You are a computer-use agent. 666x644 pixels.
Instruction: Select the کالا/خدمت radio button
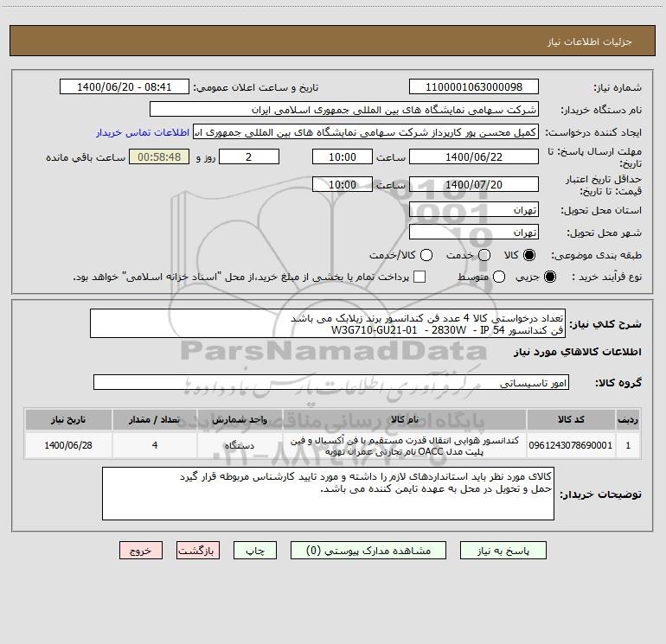(x=426, y=255)
